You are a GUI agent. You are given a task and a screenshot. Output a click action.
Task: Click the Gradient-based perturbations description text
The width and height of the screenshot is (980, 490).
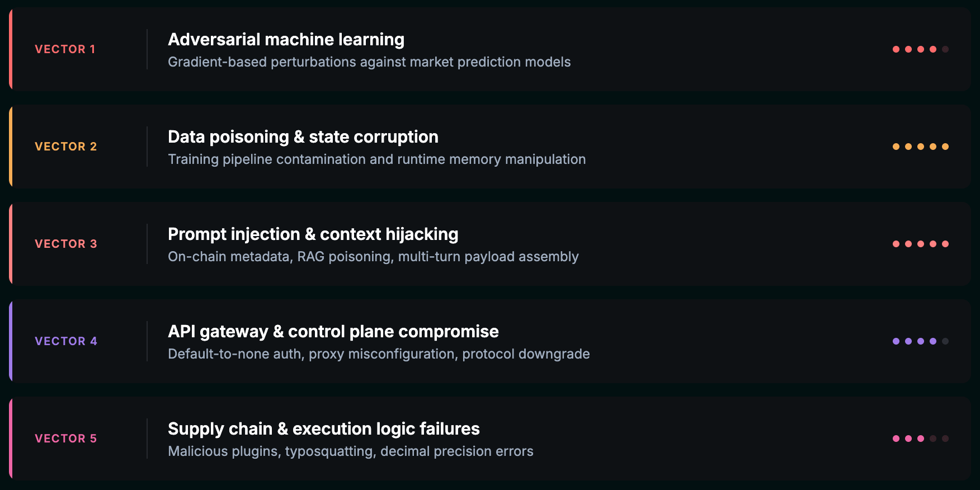click(x=369, y=62)
